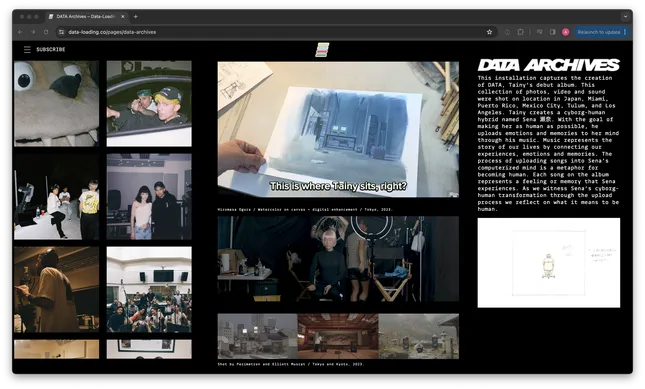Screen dimensions: 645x389
Task: Open the hamburger menu icon
Action: click(x=27, y=49)
